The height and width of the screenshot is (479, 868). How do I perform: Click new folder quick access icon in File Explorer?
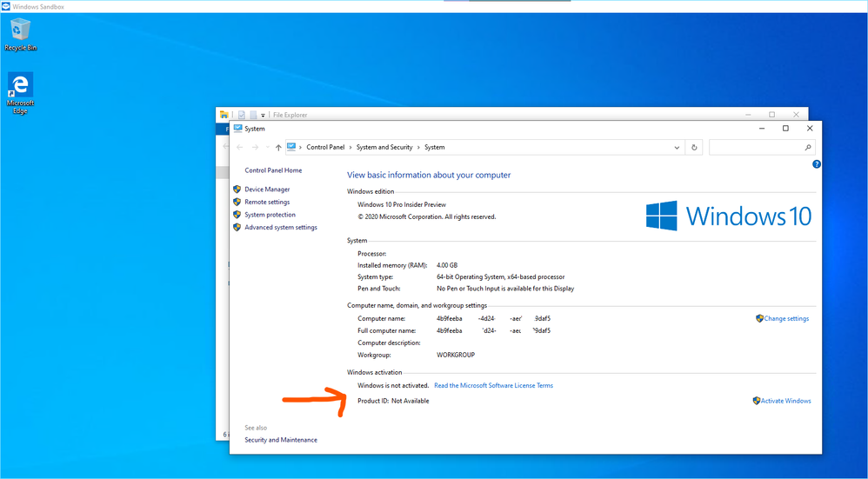[253, 115]
